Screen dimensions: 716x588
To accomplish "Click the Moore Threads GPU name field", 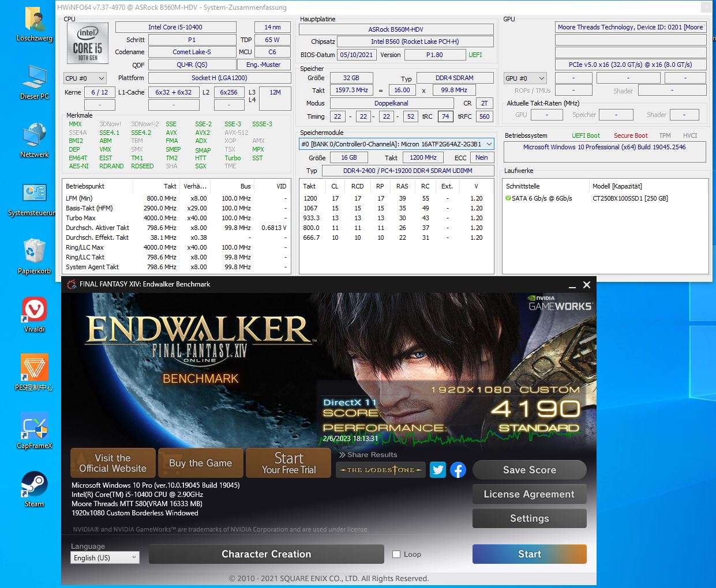I will [x=631, y=27].
